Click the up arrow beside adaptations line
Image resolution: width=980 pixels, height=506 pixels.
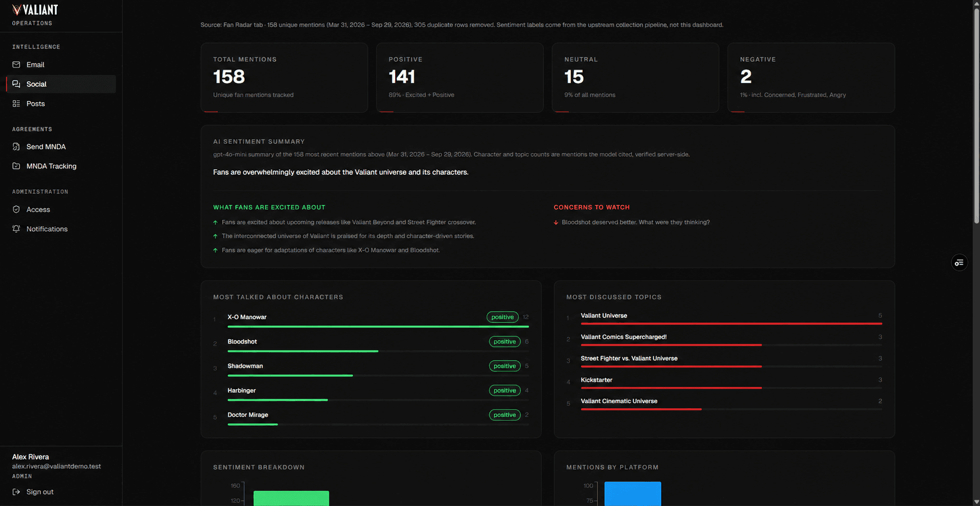point(216,250)
